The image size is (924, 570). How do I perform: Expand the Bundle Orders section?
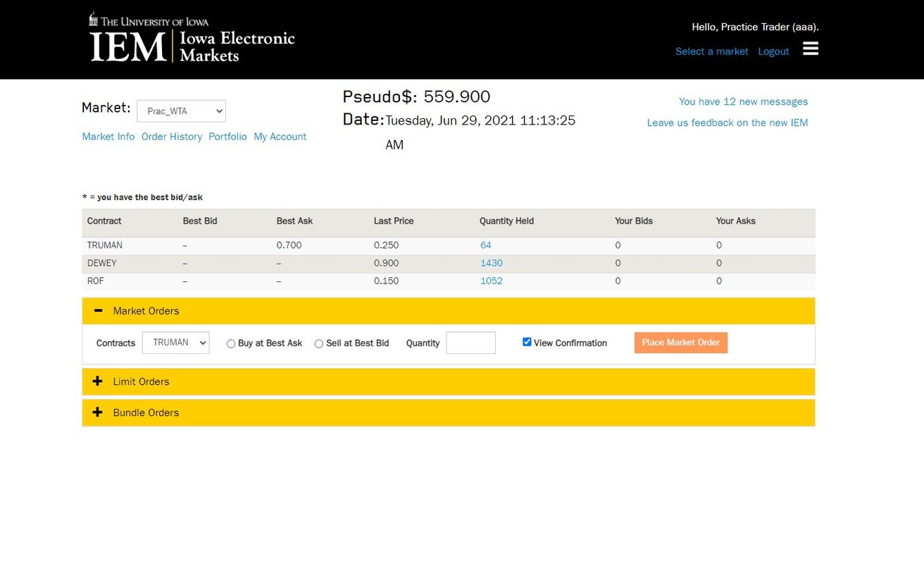click(x=97, y=412)
